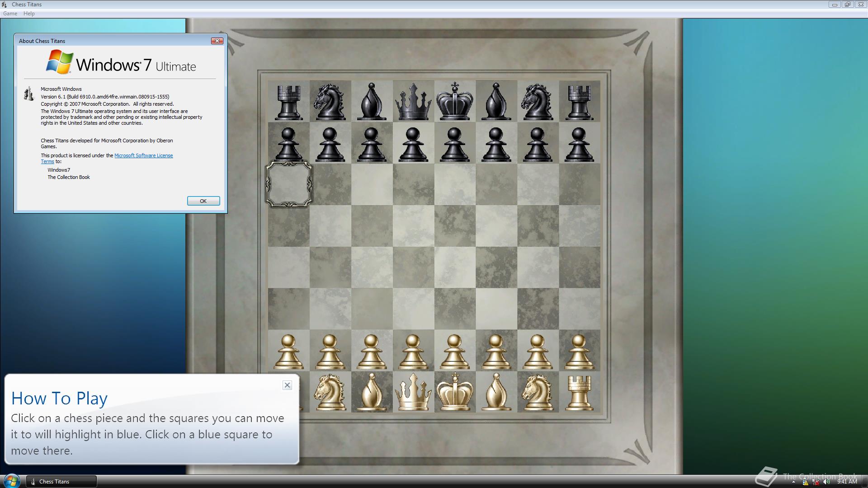Viewport: 868px width, 488px height.
Task: Select the white pawn on c2
Action: (372, 352)
